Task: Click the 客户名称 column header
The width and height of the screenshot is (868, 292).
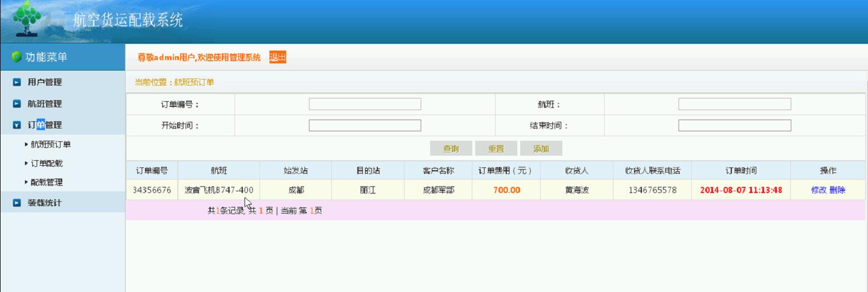Action: coord(438,171)
